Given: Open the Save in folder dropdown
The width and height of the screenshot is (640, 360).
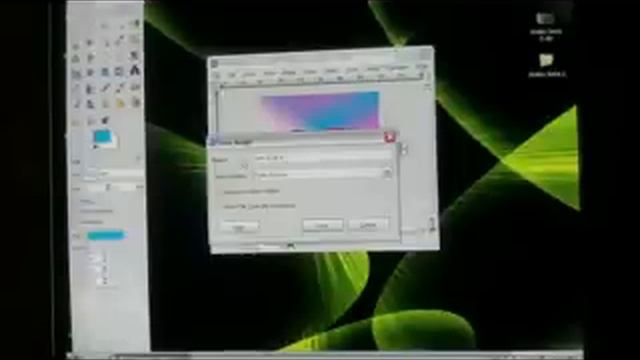Looking at the screenshot, I should (x=322, y=174).
